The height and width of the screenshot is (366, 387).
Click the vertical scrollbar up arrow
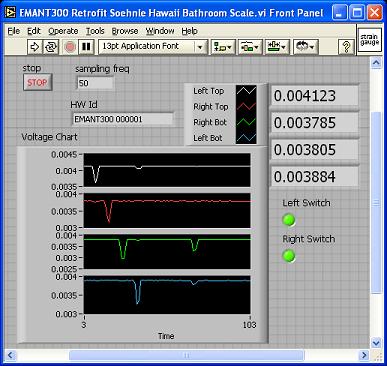[x=376, y=63]
